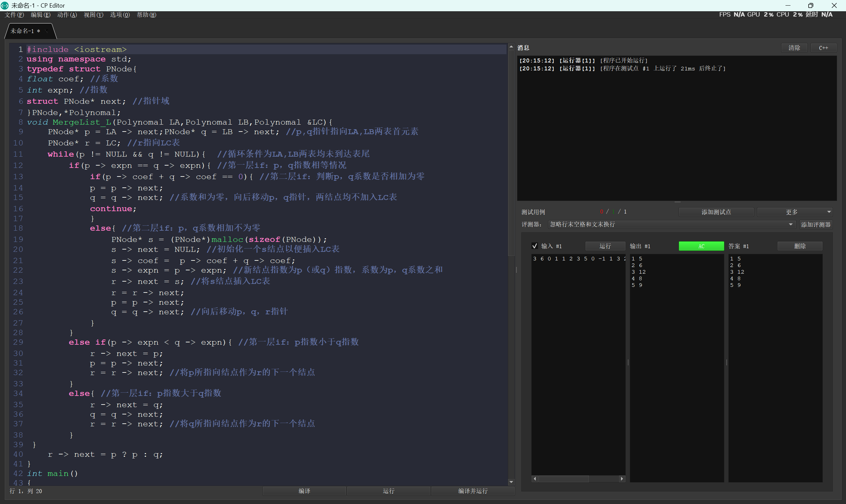Restore the window using title bar button
The width and height of the screenshot is (846, 504).
click(x=810, y=5)
